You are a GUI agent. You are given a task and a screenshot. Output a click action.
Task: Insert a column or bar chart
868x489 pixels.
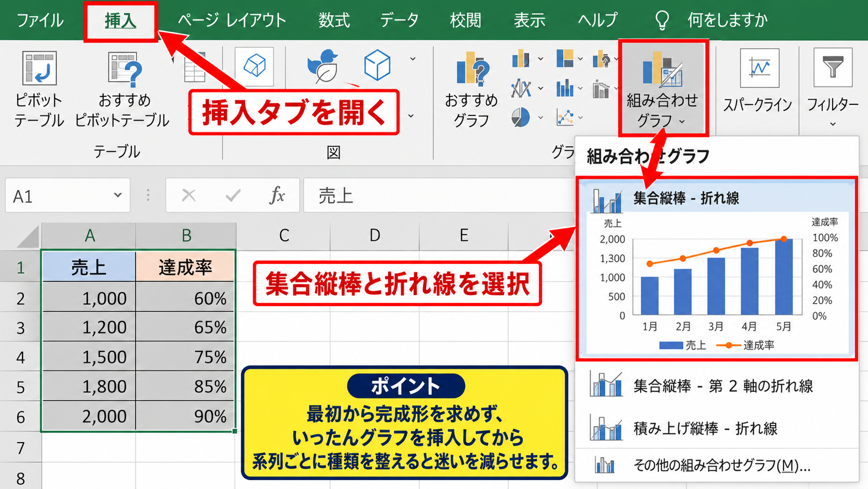pyautogui.click(x=521, y=59)
